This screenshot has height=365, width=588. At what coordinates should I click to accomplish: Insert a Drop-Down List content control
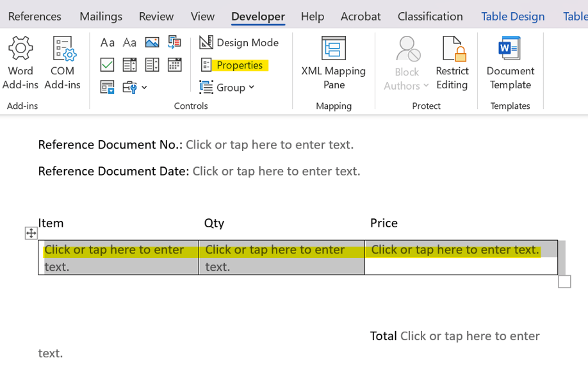click(152, 65)
